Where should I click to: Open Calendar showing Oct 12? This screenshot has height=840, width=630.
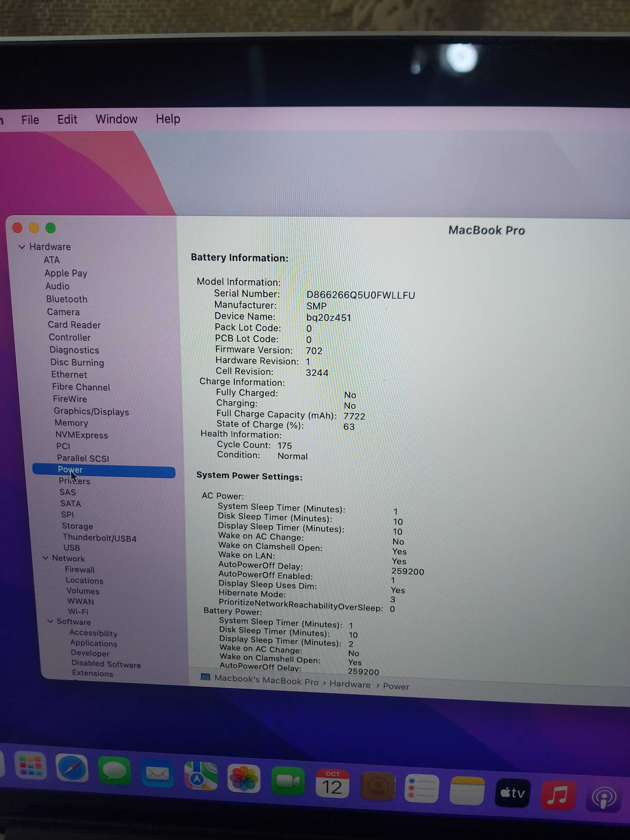tap(332, 784)
